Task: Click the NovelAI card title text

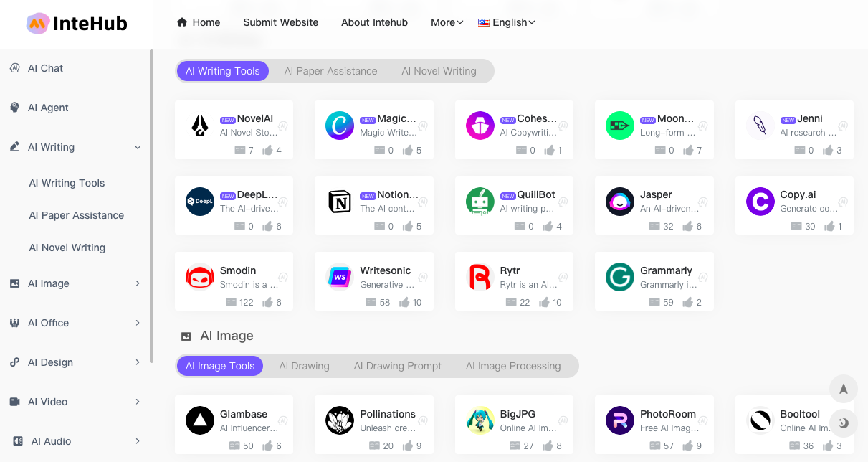Action: pyautogui.click(x=254, y=118)
